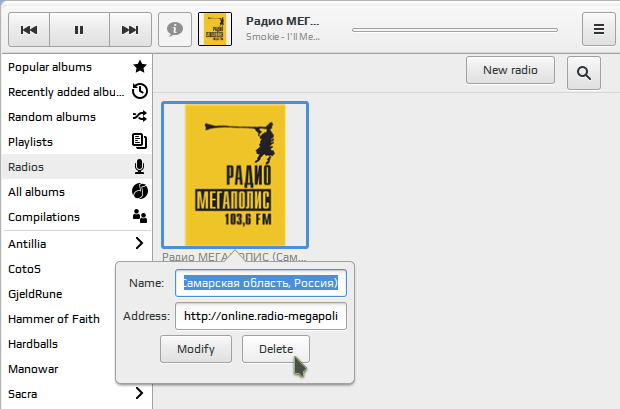Expand the Antillia artist chevron
Screen dimensions: 620x409
click(x=139, y=243)
